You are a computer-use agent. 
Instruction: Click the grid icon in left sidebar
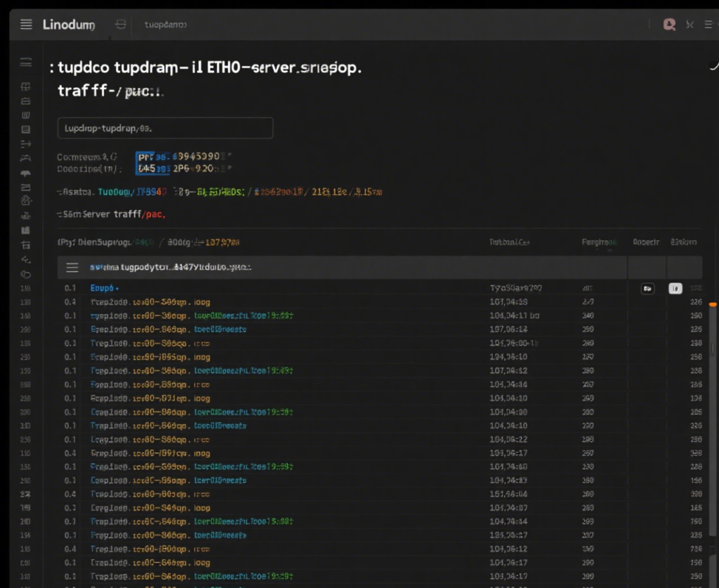[x=26, y=87]
